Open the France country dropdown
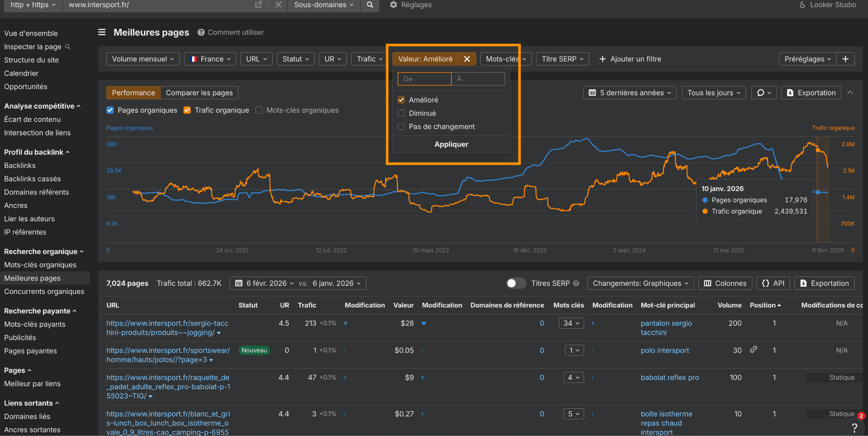 tap(211, 59)
